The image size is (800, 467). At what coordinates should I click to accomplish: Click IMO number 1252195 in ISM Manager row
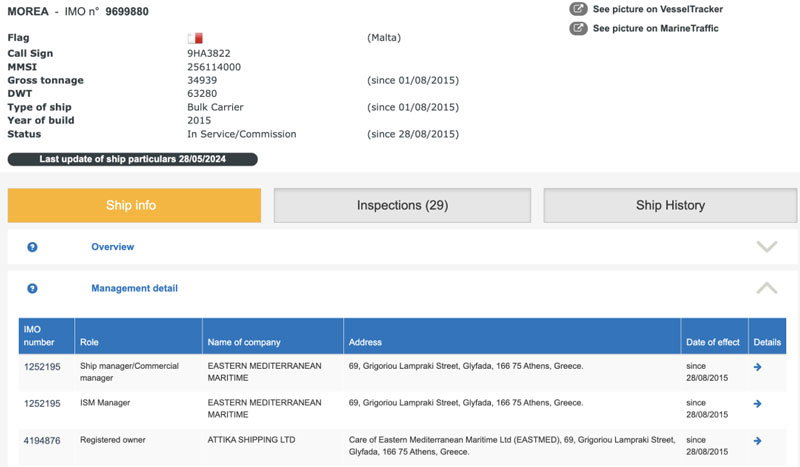[x=42, y=404]
